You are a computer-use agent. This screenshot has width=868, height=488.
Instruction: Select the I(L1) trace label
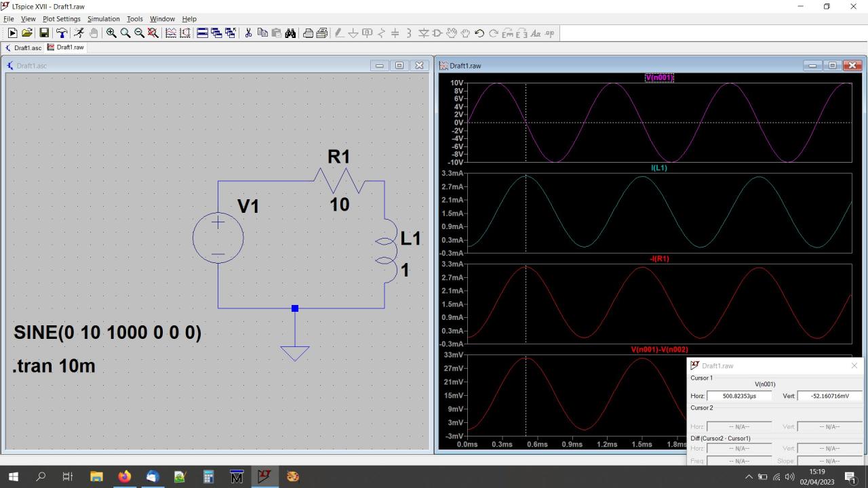[x=658, y=167]
